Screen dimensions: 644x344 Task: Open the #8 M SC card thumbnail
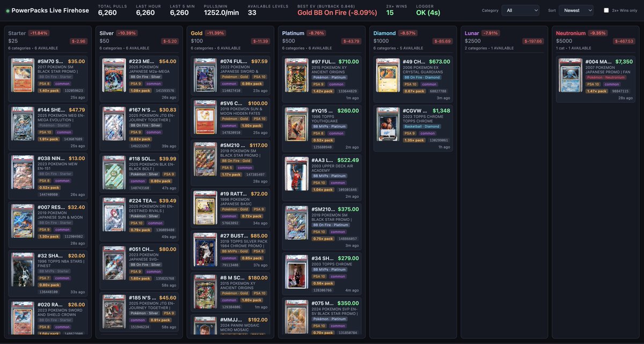coord(206,292)
